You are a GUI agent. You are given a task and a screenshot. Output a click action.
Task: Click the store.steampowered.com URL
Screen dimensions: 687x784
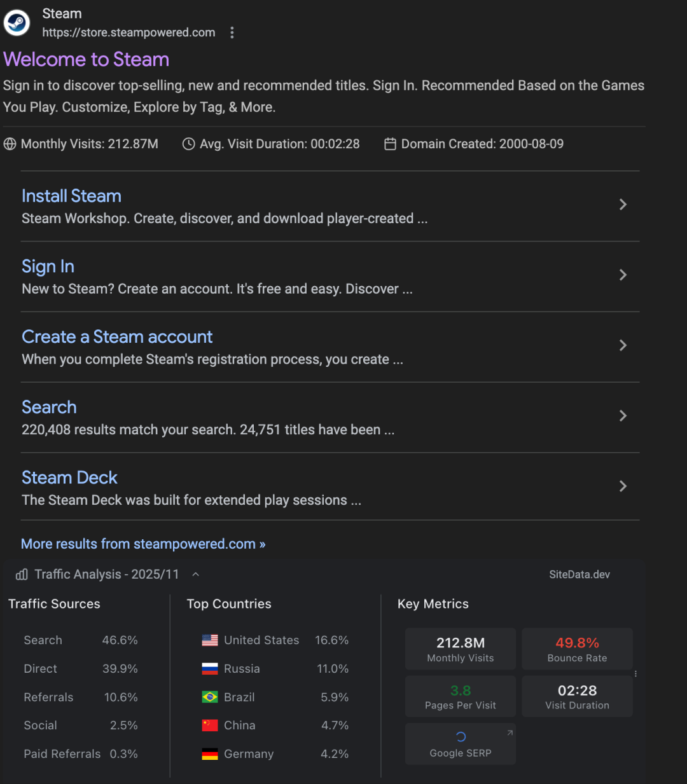[128, 32]
